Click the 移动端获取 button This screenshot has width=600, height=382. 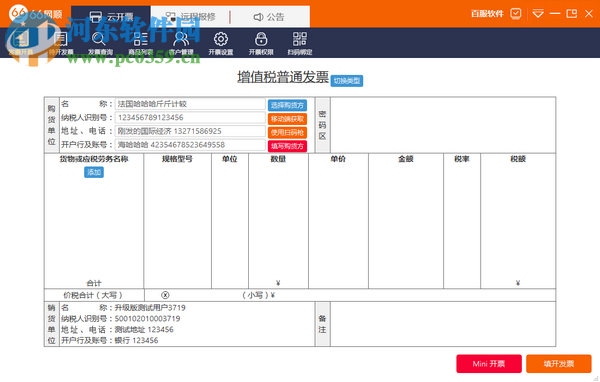[287, 119]
